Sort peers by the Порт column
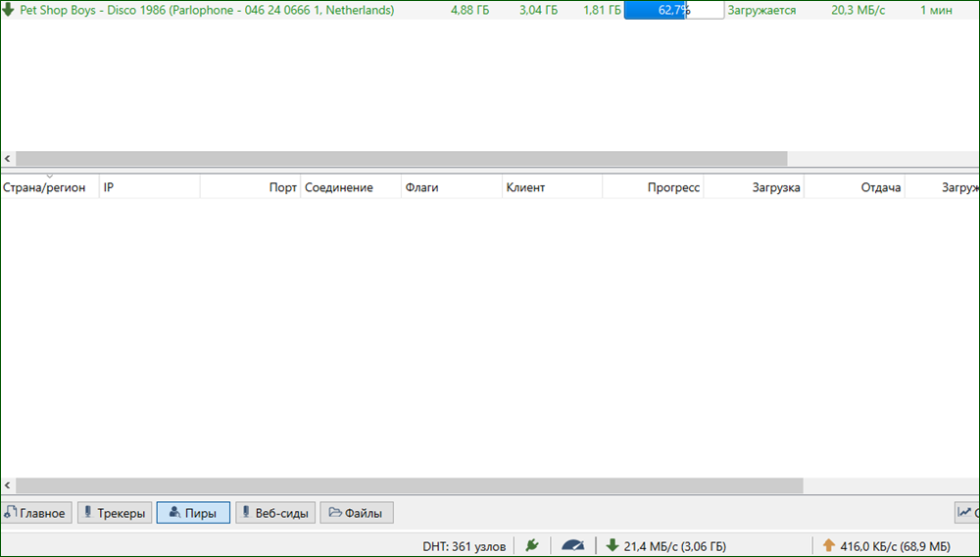The width and height of the screenshot is (980, 557). click(251, 187)
